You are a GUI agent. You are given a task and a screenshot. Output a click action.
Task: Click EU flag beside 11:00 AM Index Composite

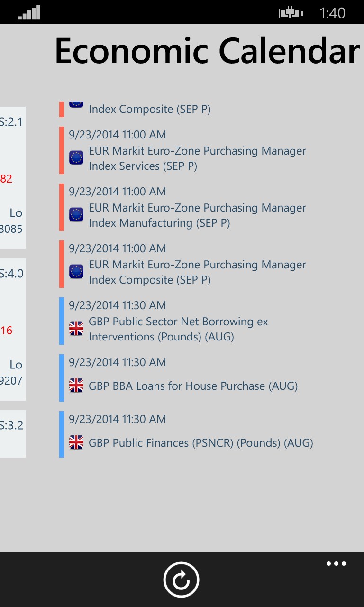76,271
